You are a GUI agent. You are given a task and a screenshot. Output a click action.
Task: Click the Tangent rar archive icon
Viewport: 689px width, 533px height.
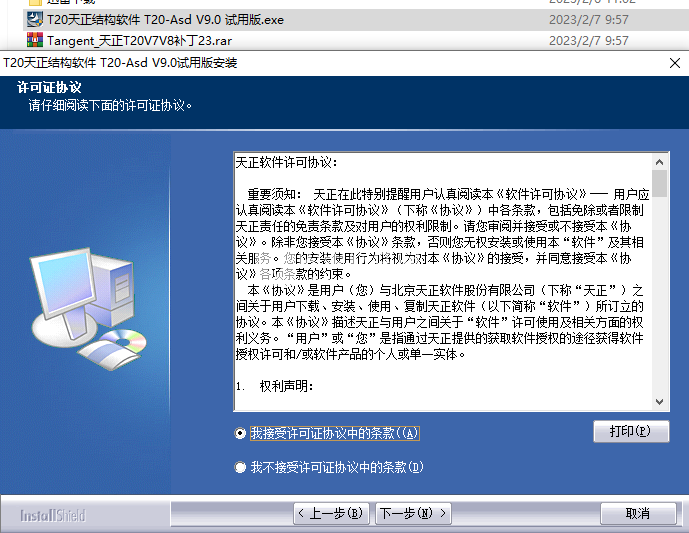(35, 40)
